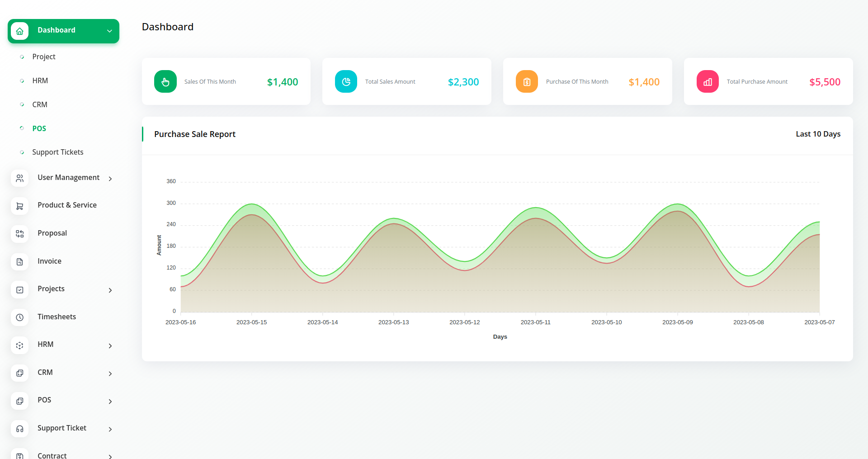The height and width of the screenshot is (459, 868).
Task: Select Support Tickets under Dashboard
Action: point(58,152)
